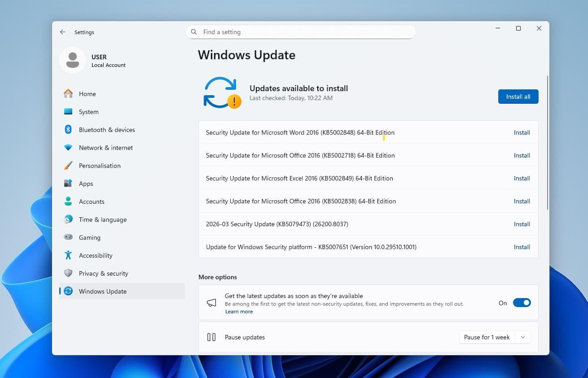Install the 2026-03 Security Update KB5079473
Image resolution: width=588 pixels, height=378 pixels.
[522, 224]
